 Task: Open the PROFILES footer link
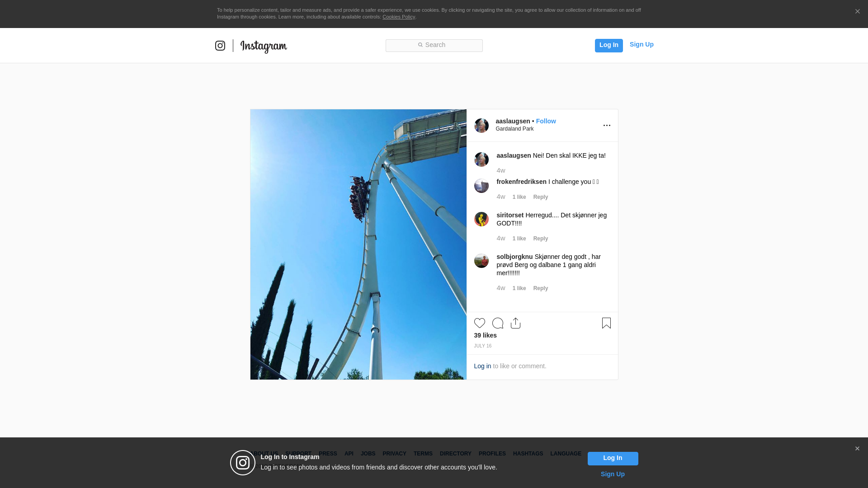tap(492, 454)
